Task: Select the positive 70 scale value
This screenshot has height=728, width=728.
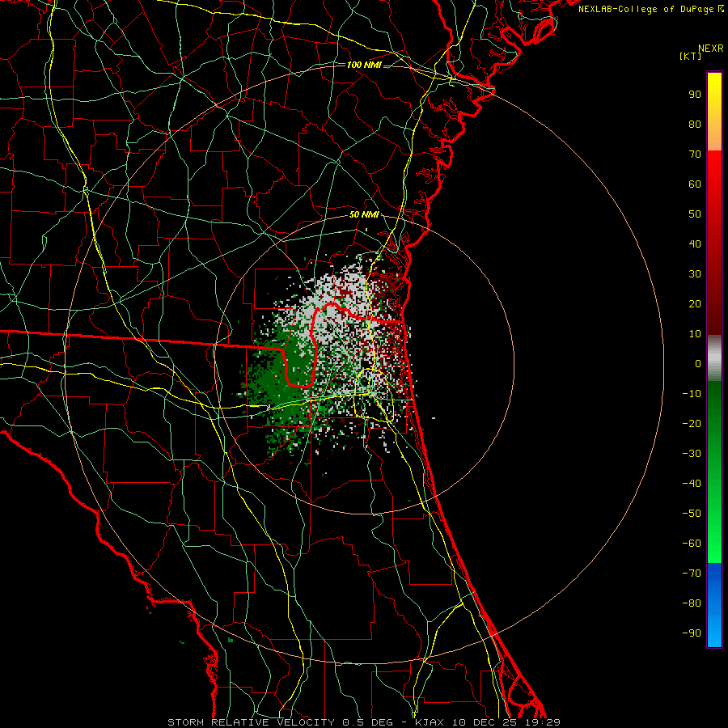Action: click(x=695, y=154)
